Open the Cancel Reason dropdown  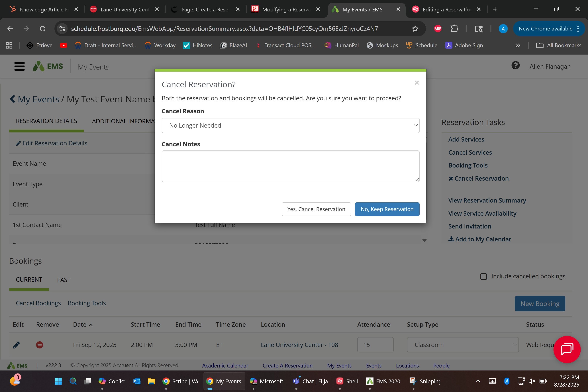pos(290,125)
